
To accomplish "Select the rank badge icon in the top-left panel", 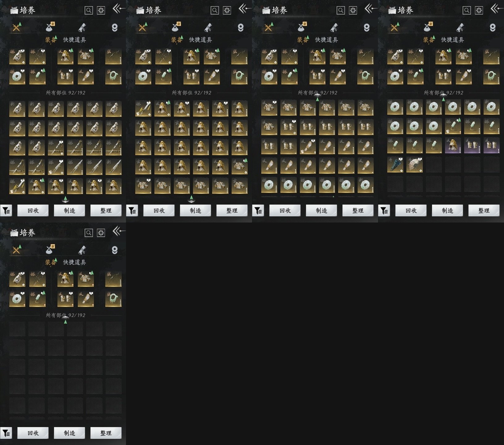I will pos(115,28).
